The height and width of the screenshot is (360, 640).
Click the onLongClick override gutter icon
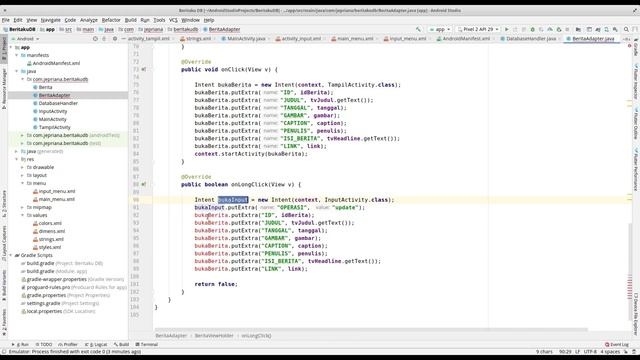point(144,184)
